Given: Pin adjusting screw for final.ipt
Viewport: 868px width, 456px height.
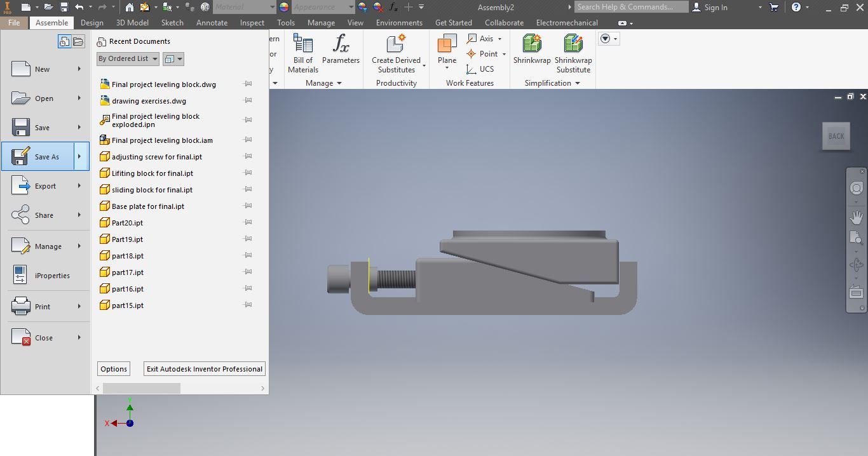Looking at the screenshot, I should pyautogui.click(x=248, y=156).
